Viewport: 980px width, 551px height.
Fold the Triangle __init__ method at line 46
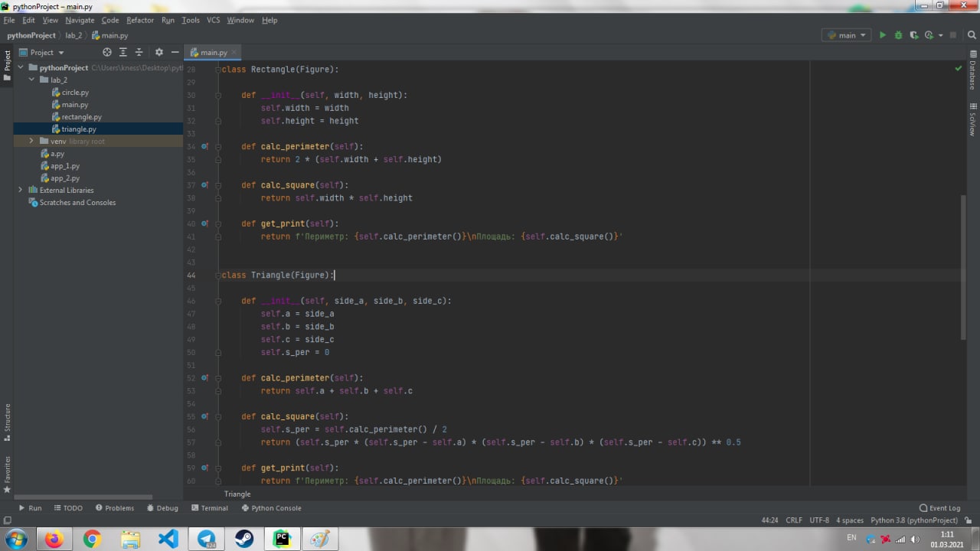click(218, 301)
